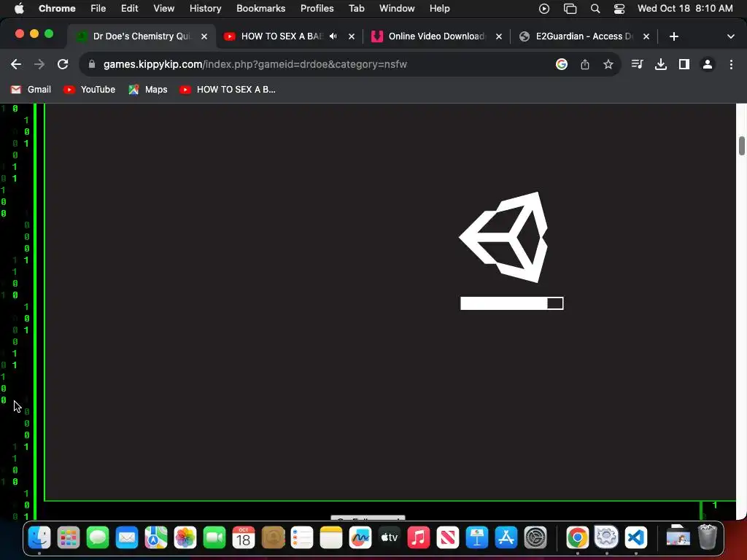
Task: Open Calendar from the Dock
Action: (244, 538)
